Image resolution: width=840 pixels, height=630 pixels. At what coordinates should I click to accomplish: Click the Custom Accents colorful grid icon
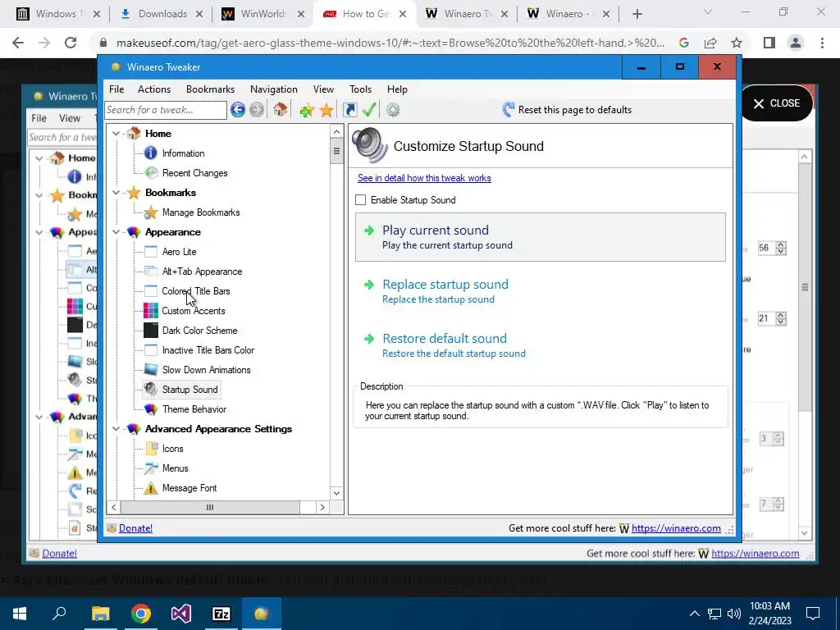point(151,311)
